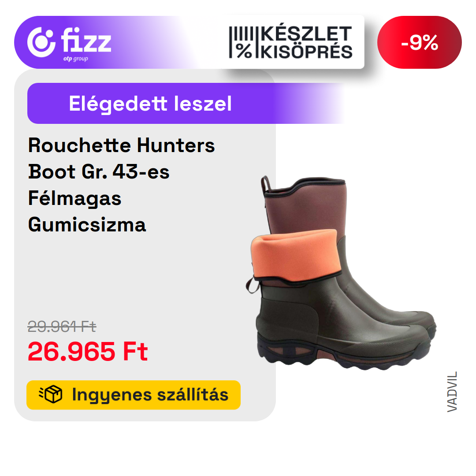Click the crossed-out 29.961 Ft price
476x476 pixels.
62,327
